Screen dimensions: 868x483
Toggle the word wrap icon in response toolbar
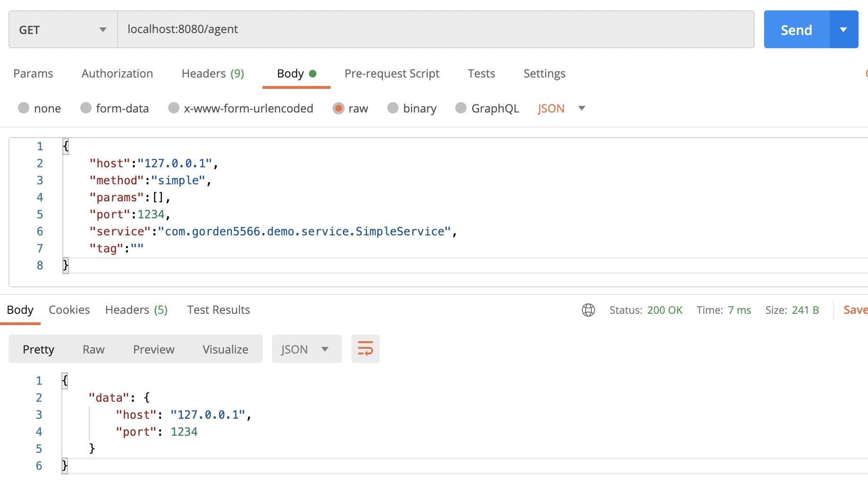tap(366, 349)
